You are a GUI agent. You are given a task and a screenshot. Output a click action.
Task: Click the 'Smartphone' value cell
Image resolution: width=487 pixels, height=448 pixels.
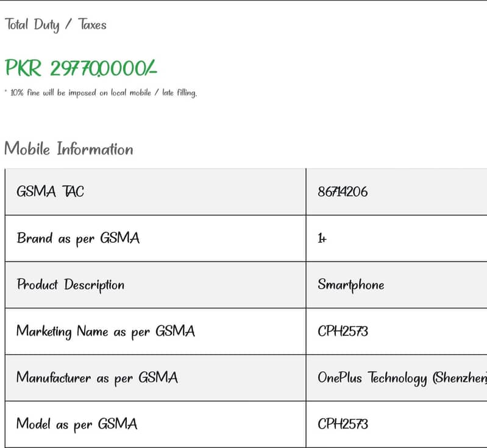[397, 285]
